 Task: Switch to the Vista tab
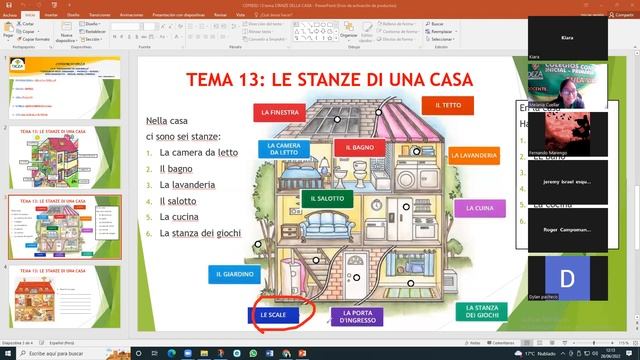click(x=240, y=15)
